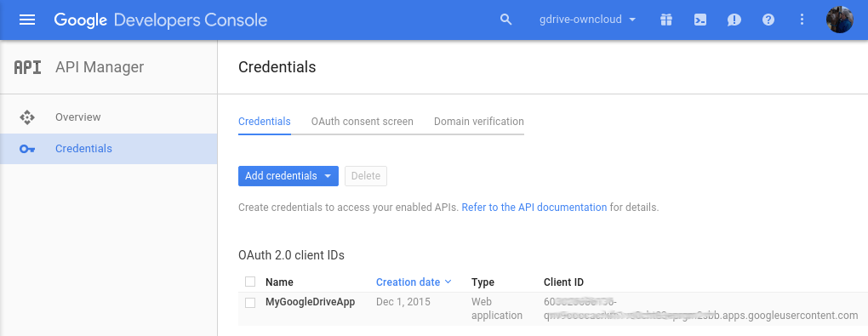
Task: Open the MyGoogleDriveApp client entry
Action: [x=310, y=302]
